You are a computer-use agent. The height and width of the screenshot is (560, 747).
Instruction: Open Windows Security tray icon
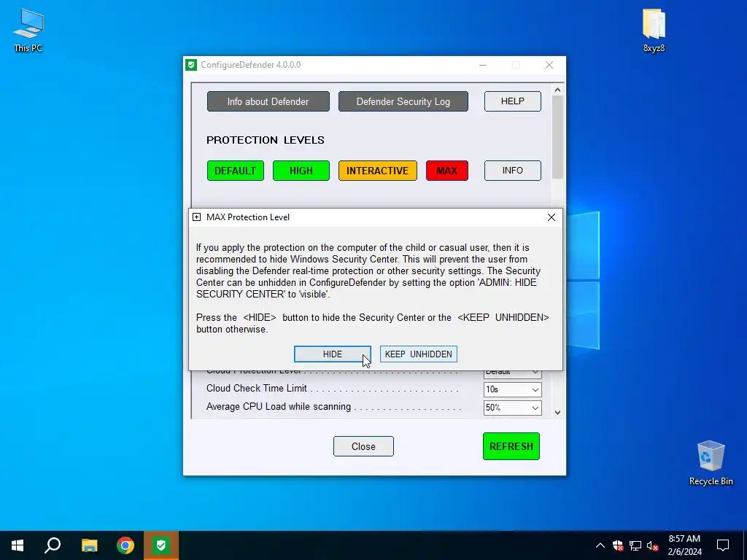[x=618, y=545]
